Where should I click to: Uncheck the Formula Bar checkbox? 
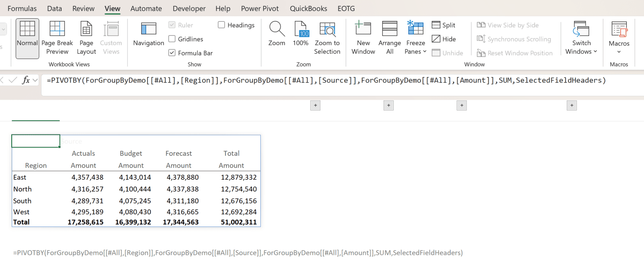point(172,53)
